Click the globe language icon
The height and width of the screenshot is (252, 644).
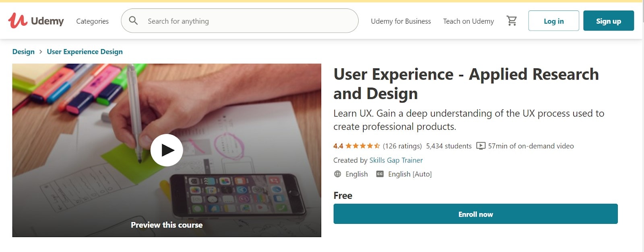pos(337,174)
